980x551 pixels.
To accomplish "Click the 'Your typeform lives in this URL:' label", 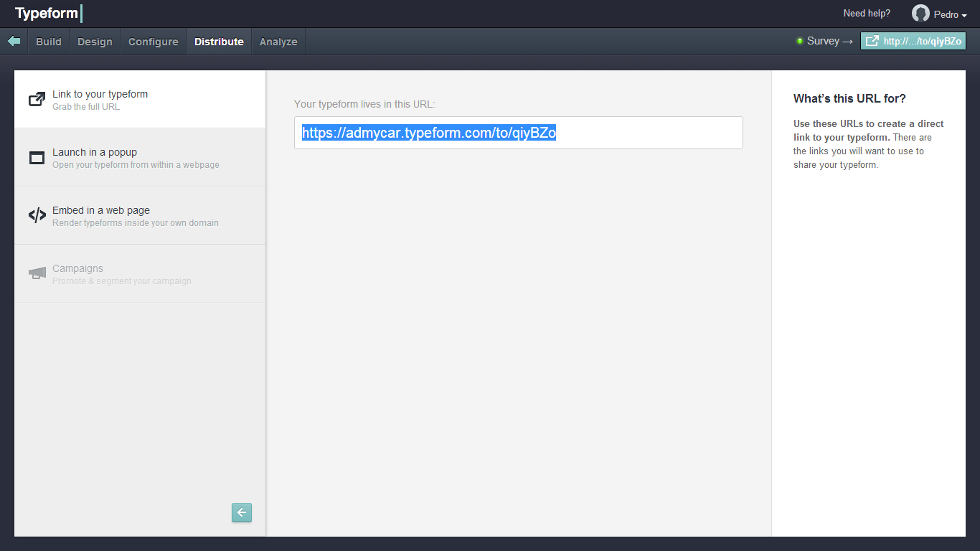I will coord(364,104).
